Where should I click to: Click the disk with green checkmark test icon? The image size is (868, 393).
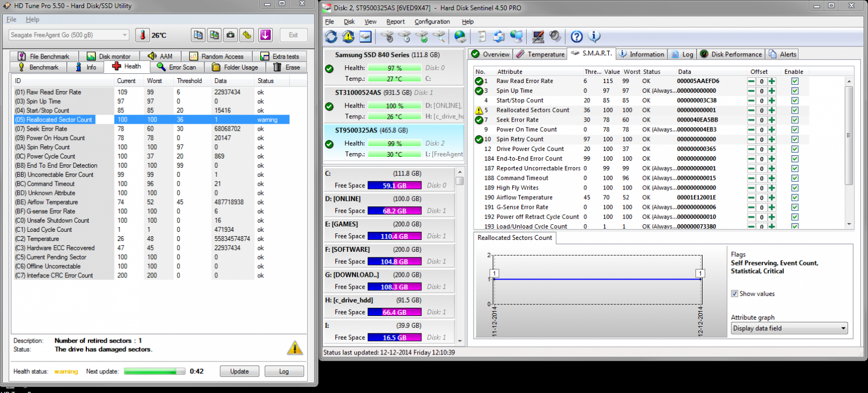[422, 36]
